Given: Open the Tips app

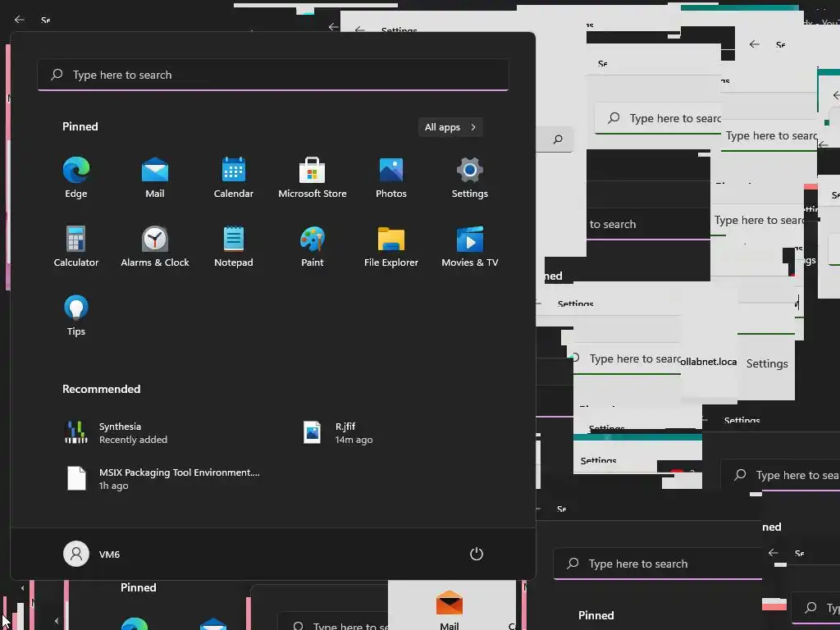Looking at the screenshot, I should [76, 316].
